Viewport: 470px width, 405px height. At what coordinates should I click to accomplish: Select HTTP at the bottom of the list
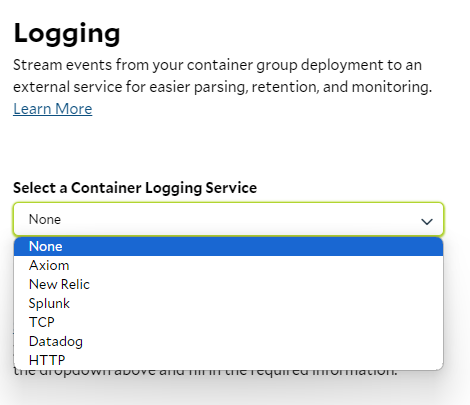(x=228, y=360)
